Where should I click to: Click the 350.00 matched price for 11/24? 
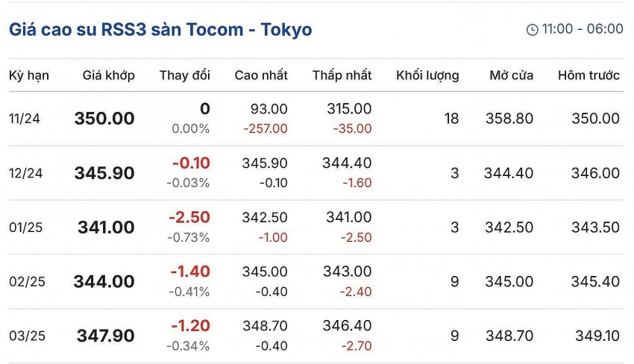tap(104, 119)
